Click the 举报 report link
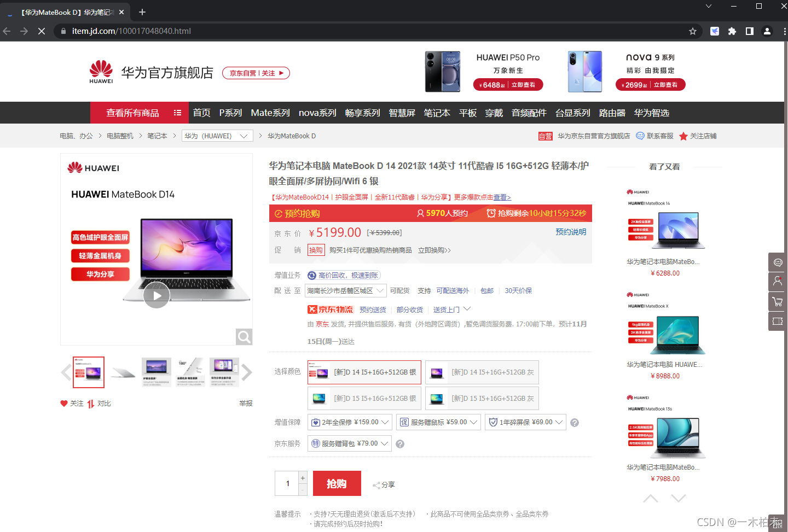 click(246, 404)
